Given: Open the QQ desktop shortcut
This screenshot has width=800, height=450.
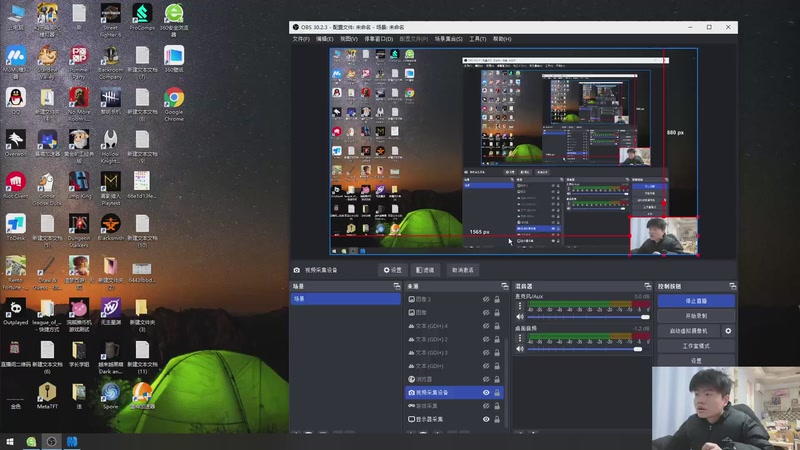Looking at the screenshot, I should pos(16,101).
